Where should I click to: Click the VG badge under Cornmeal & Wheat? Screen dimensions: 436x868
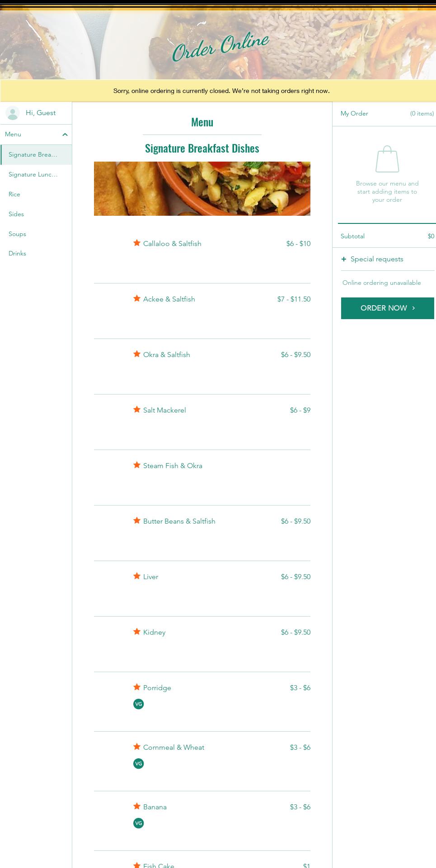pyautogui.click(x=138, y=764)
